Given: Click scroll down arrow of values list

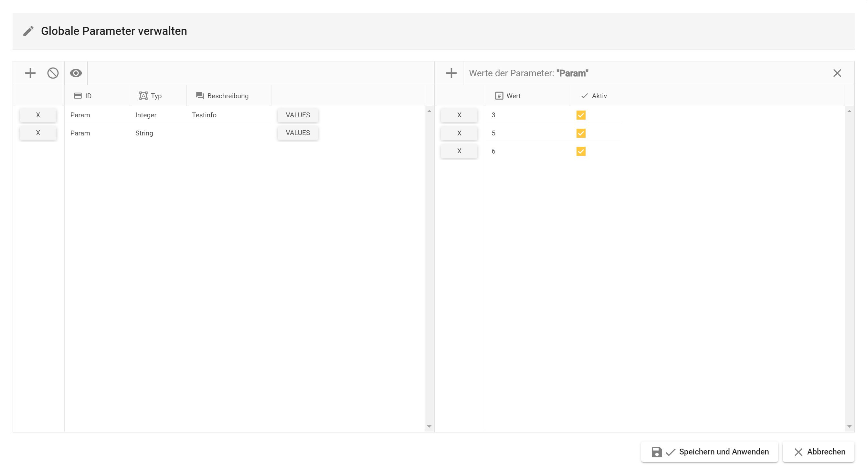Looking at the screenshot, I should pyautogui.click(x=849, y=427).
